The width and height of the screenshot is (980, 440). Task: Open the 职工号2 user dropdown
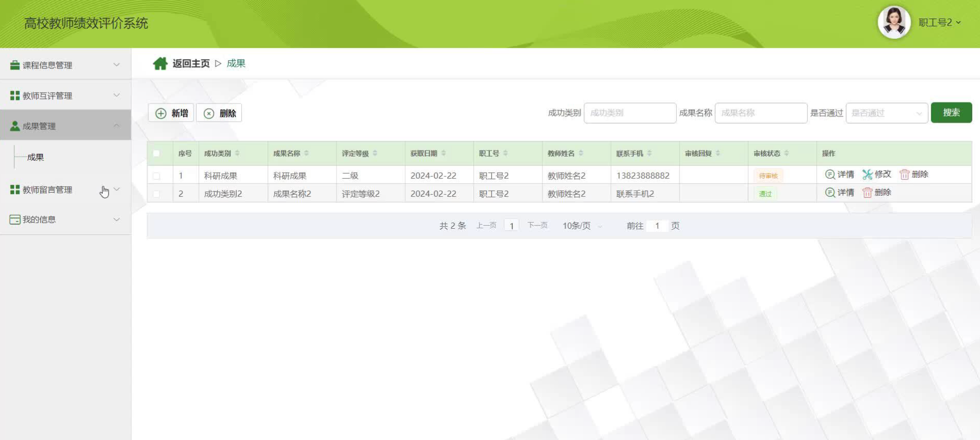[x=940, y=23]
